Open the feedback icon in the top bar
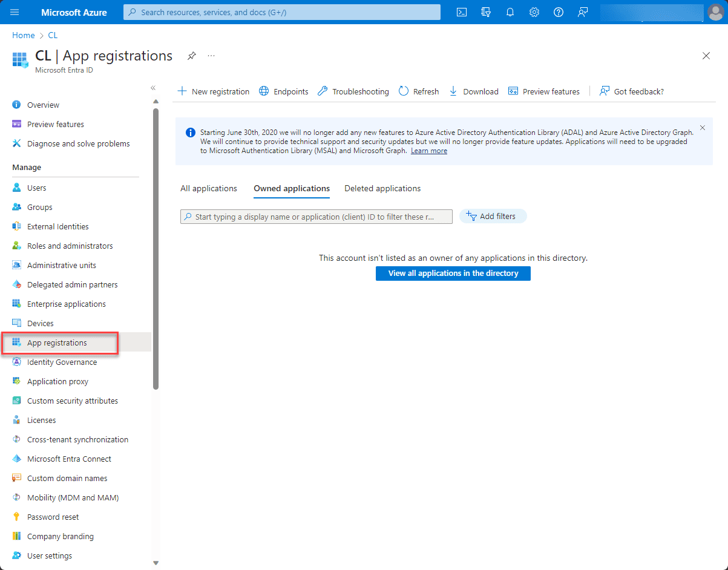The width and height of the screenshot is (728, 570). click(583, 12)
